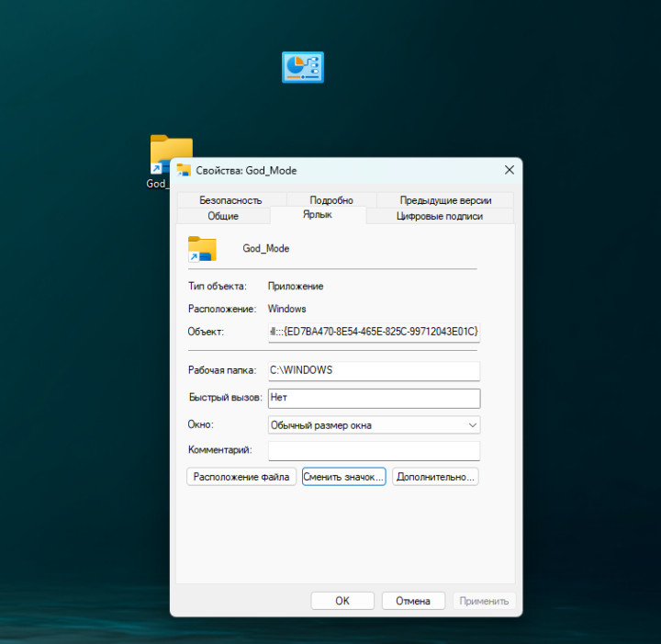Open the Подробно tab
661x644 pixels.
tap(331, 200)
